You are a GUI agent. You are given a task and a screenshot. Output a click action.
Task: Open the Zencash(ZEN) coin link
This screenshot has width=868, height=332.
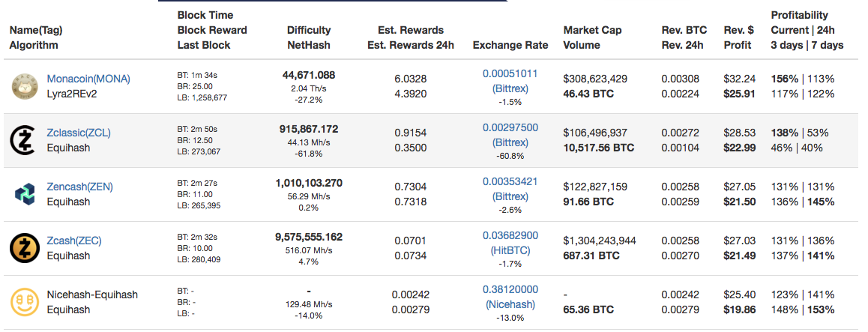[79, 187]
